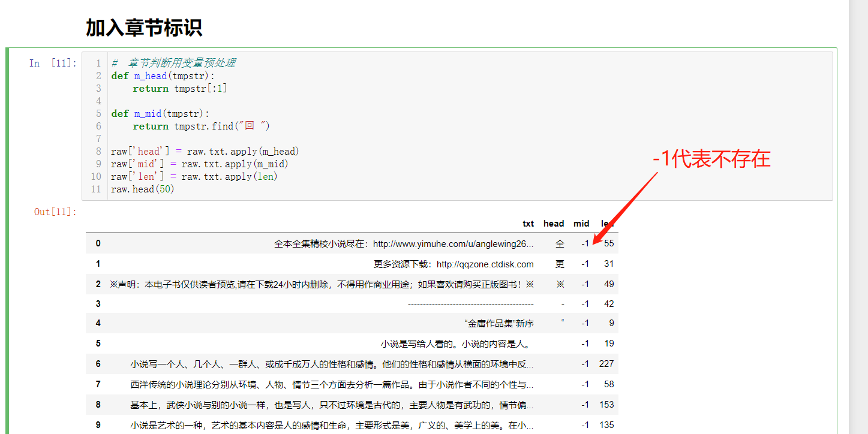This screenshot has height=434, width=868.
Task: Click the len value 153 in row 8
Action: [606, 405]
